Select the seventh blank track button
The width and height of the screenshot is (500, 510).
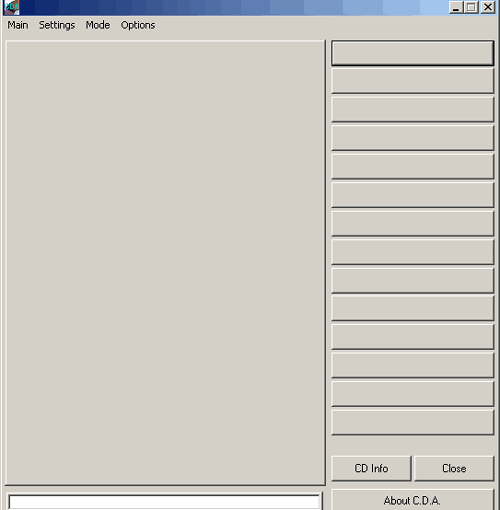(x=412, y=223)
